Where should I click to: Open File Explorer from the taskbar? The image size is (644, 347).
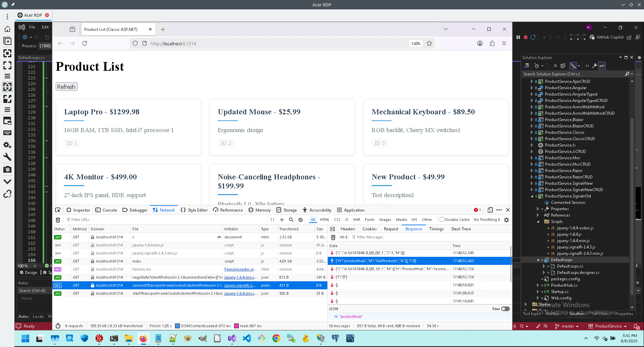(x=128, y=338)
